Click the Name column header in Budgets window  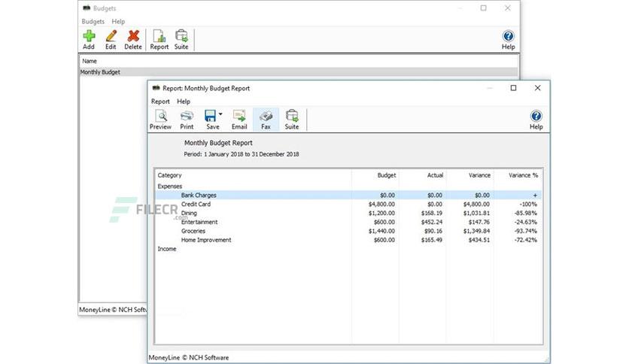pos(90,61)
